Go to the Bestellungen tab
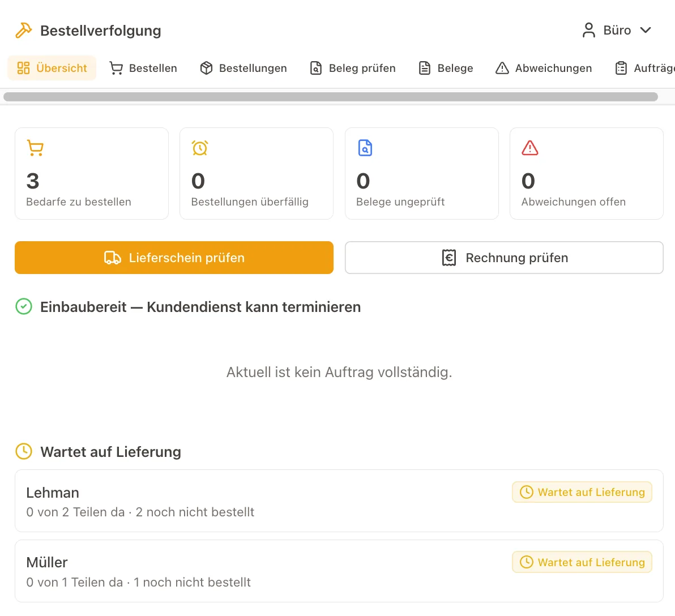 [243, 68]
